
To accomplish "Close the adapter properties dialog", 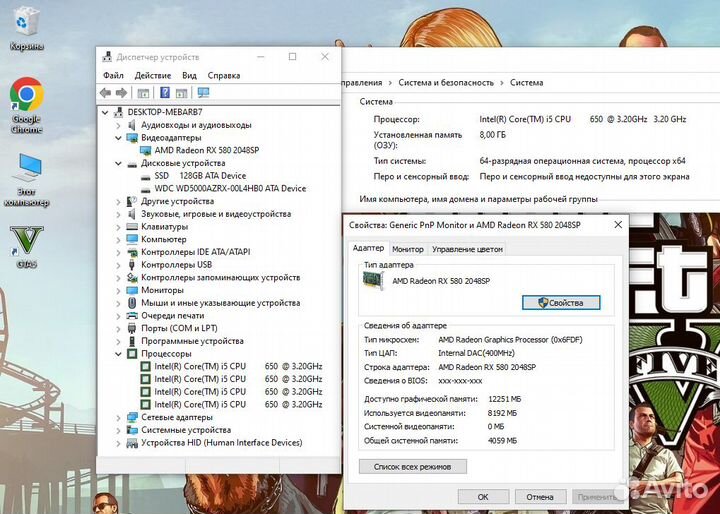I will tap(618, 225).
